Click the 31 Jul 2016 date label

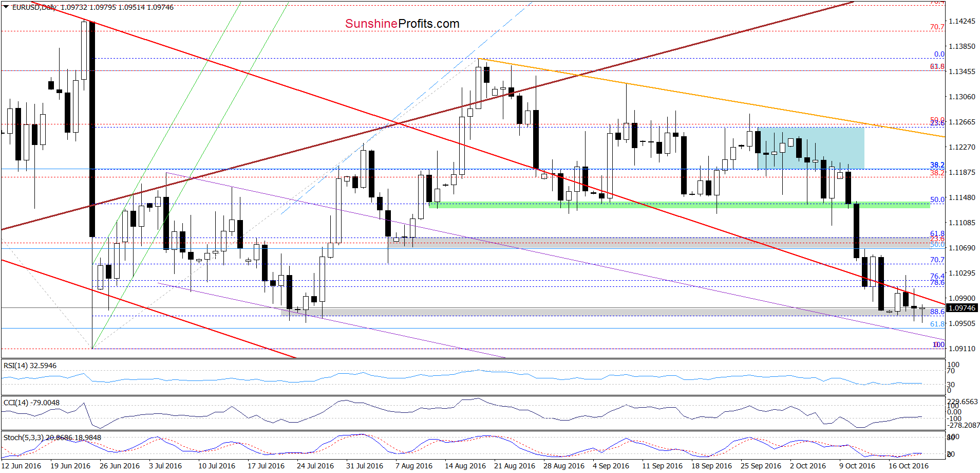tap(365, 466)
